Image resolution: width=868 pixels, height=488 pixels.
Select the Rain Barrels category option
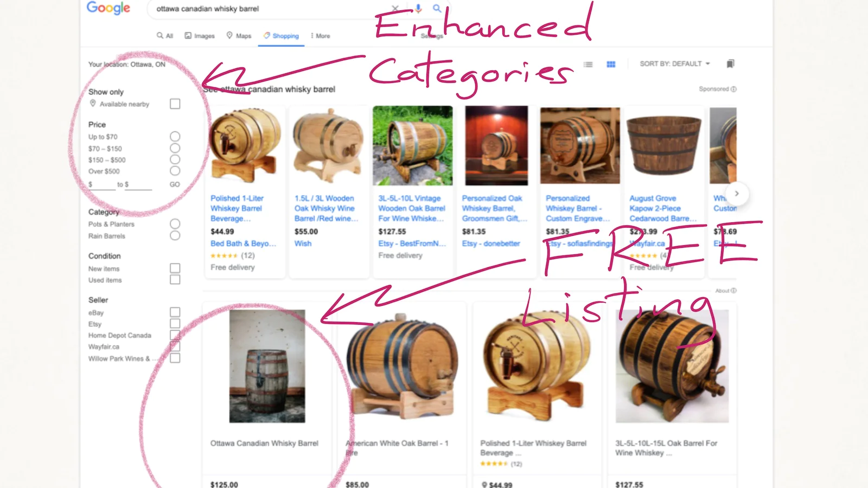pyautogui.click(x=175, y=235)
